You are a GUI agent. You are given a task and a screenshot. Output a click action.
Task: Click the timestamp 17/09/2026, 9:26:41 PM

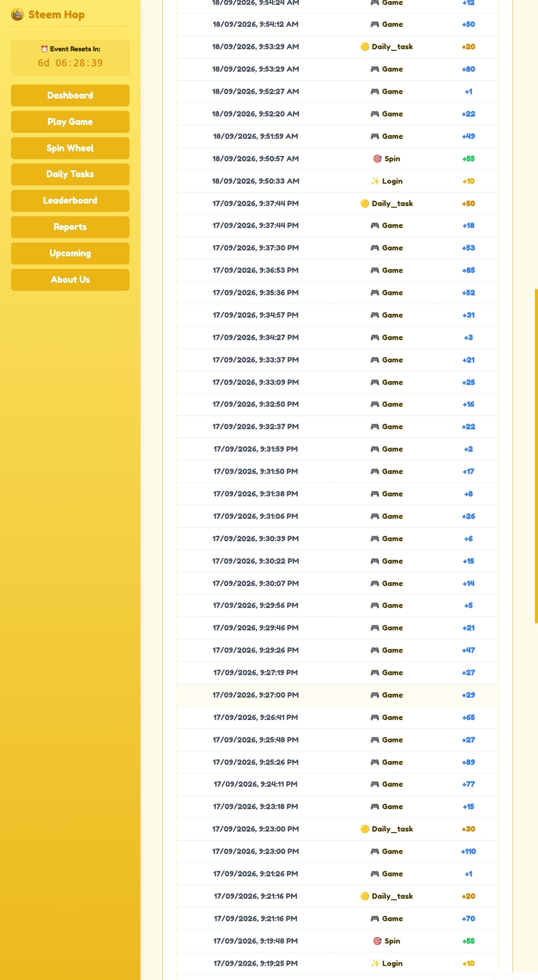click(x=256, y=717)
